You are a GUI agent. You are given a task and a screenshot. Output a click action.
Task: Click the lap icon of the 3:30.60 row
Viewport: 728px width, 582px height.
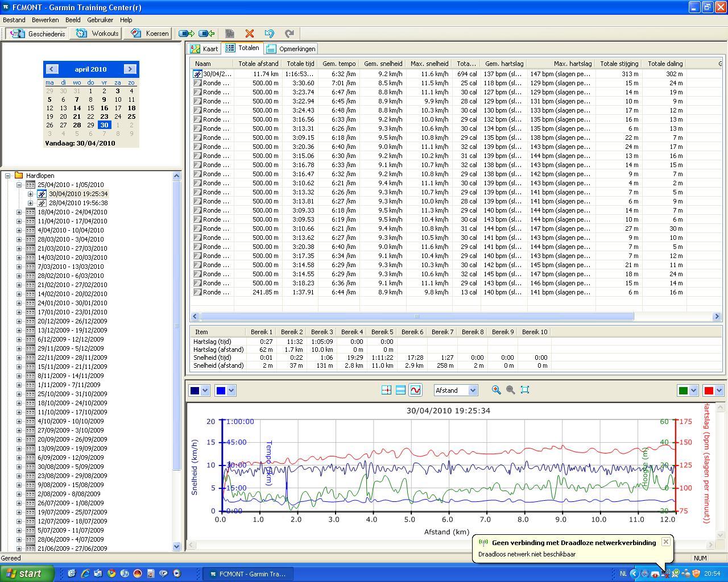[x=197, y=83]
